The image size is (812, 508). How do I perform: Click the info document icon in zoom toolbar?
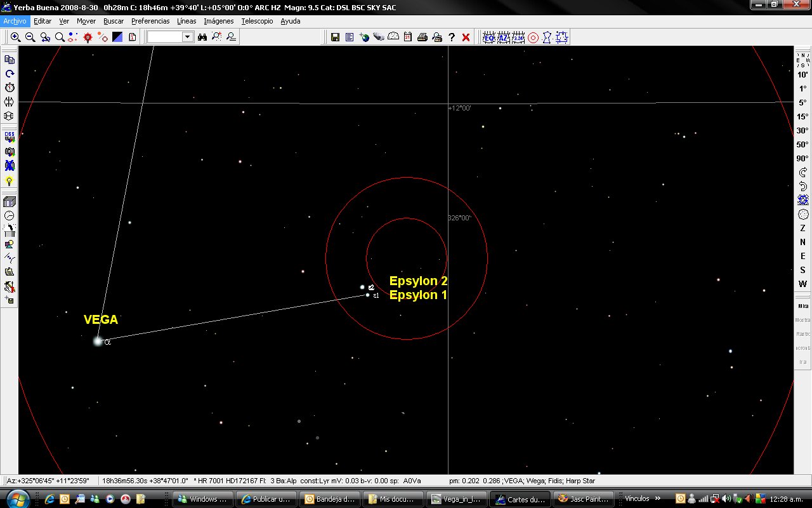click(x=132, y=37)
